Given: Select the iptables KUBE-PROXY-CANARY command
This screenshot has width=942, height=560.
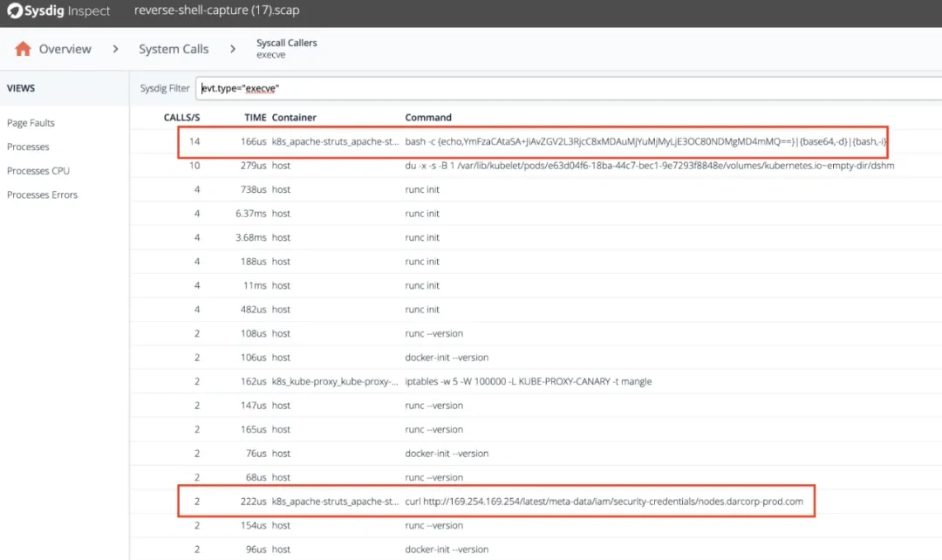Looking at the screenshot, I should [528, 381].
